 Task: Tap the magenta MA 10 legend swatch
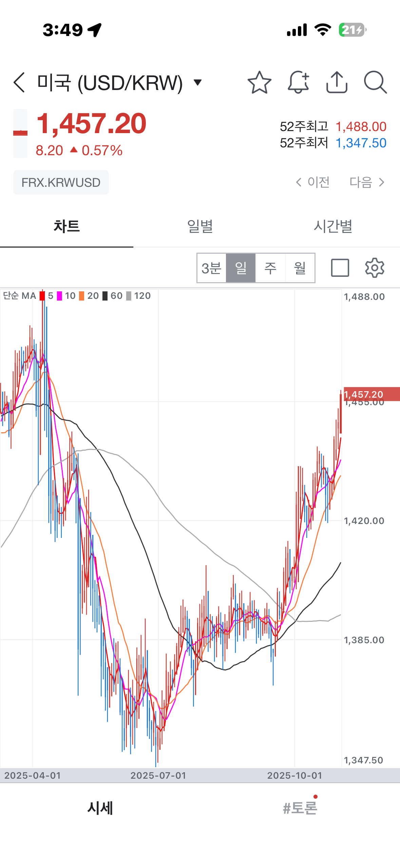click(x=60, y=296)
